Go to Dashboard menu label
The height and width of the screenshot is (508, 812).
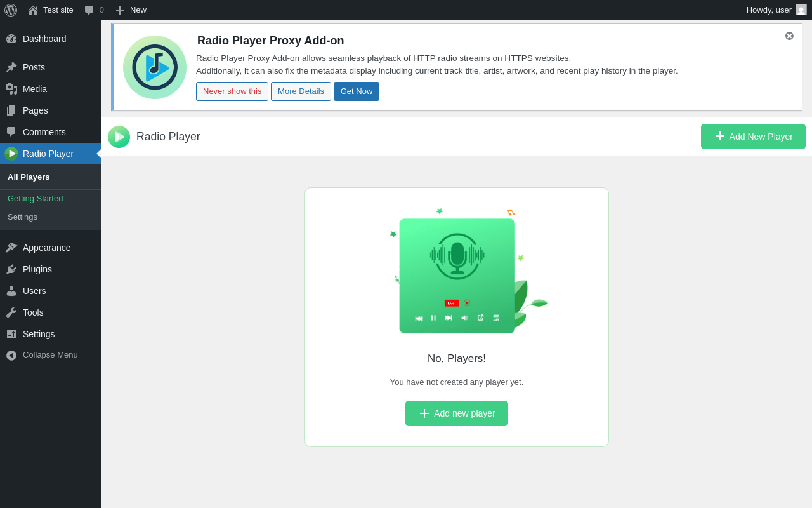[x=44, y=39]
